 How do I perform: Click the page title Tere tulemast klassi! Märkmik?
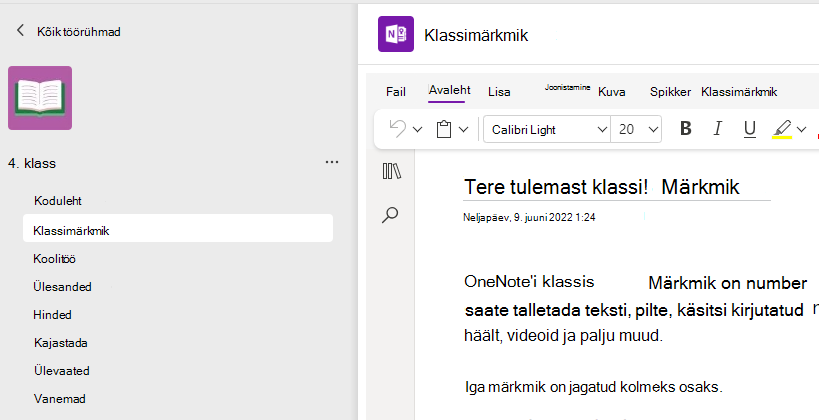(602, 186)
